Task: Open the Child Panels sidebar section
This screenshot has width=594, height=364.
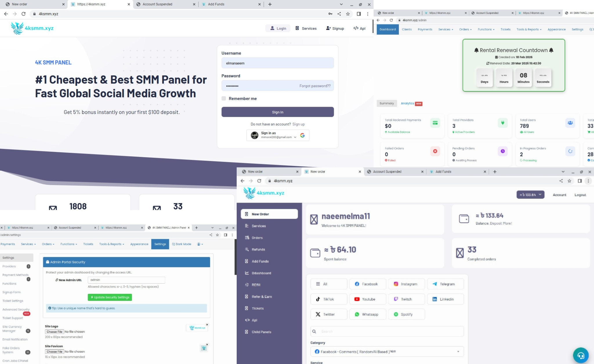Action: [261, 332]
